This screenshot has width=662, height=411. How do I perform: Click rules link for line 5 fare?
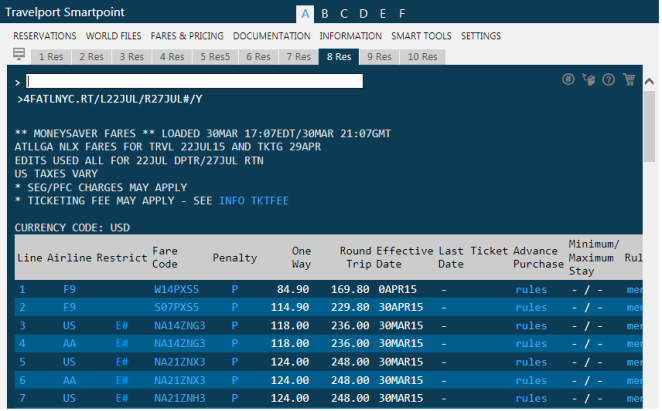(x=531, y=362)
